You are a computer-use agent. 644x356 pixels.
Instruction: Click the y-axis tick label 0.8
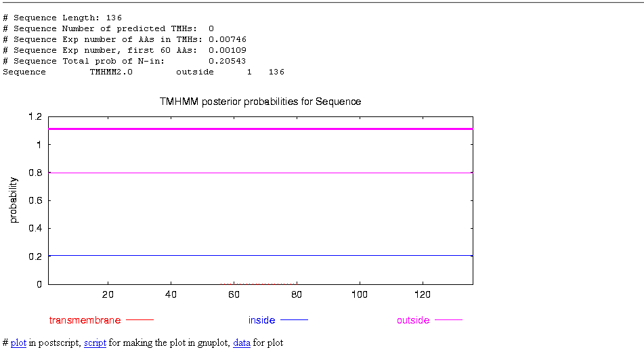(35, 173)
